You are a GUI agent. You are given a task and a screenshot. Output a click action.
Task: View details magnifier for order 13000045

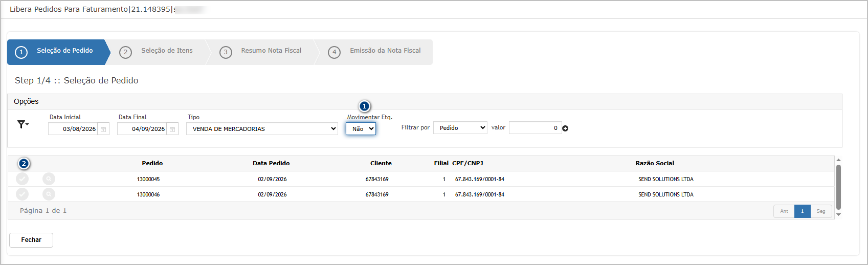click(x=49, y=179)
